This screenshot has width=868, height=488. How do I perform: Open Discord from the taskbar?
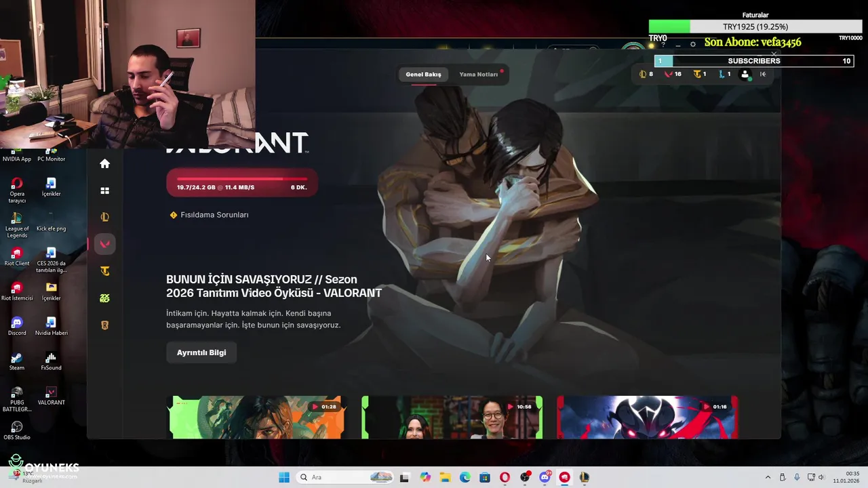pyautogui.click(x=545, y=477)
